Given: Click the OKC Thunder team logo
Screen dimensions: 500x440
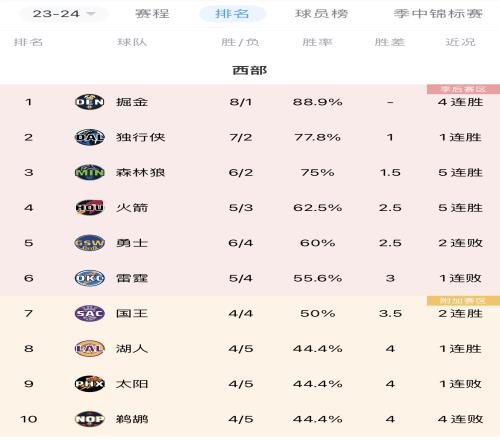Looking at the screenshot, I should (x=89, y=278).
